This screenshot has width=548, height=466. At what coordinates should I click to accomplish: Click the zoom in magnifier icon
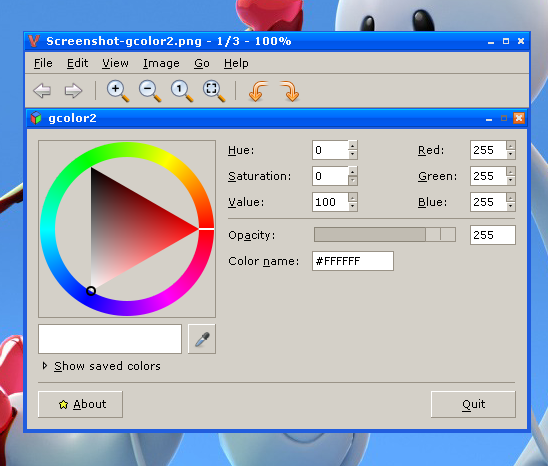pos(118,91)
